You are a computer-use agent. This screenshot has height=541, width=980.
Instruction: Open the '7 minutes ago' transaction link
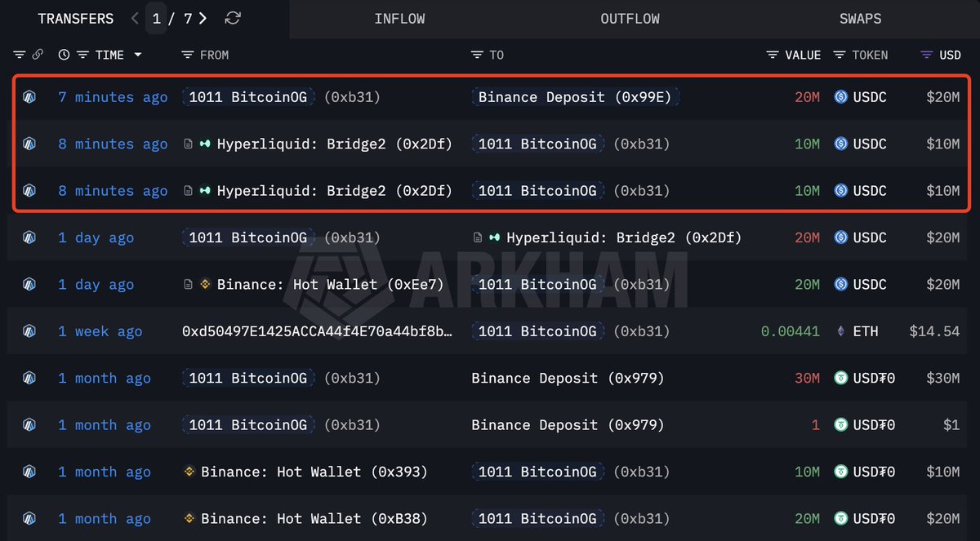click(x=113, y=97)
